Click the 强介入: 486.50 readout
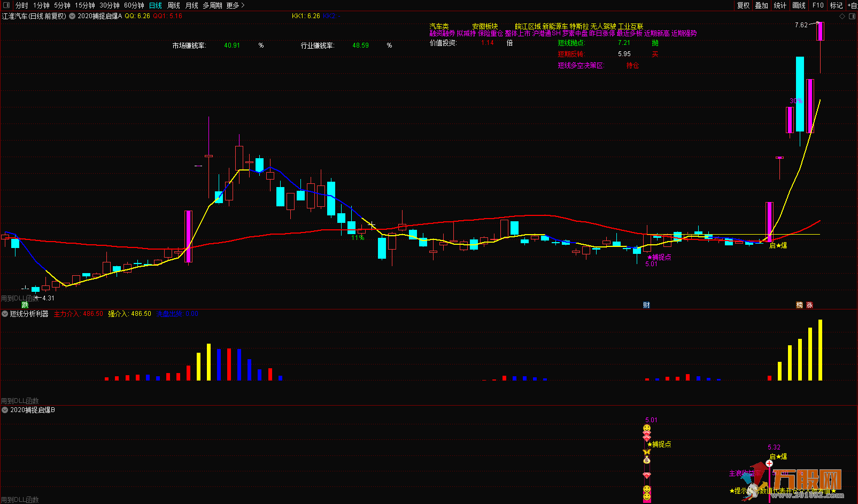Image resolution: width=858 pixels, height=504 pixels. (130, 314)
